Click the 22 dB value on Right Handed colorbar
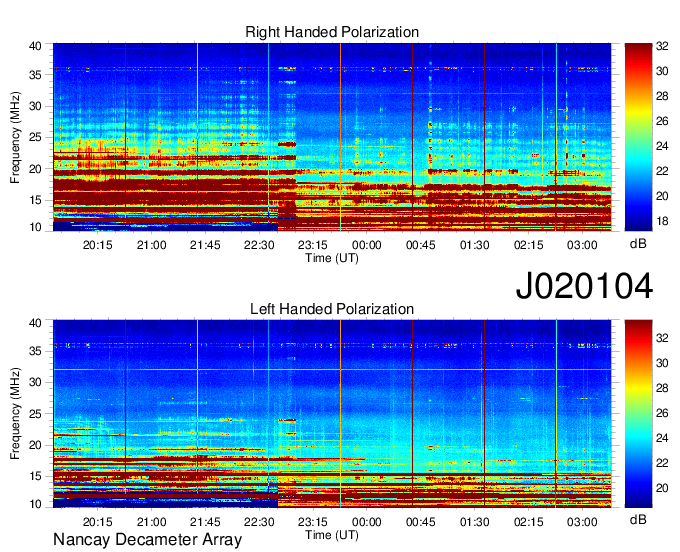 click(x=662, y=171)
